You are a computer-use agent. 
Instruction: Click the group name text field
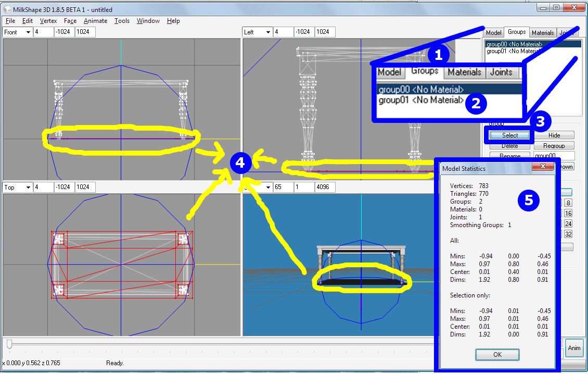[x=554, y=156]
